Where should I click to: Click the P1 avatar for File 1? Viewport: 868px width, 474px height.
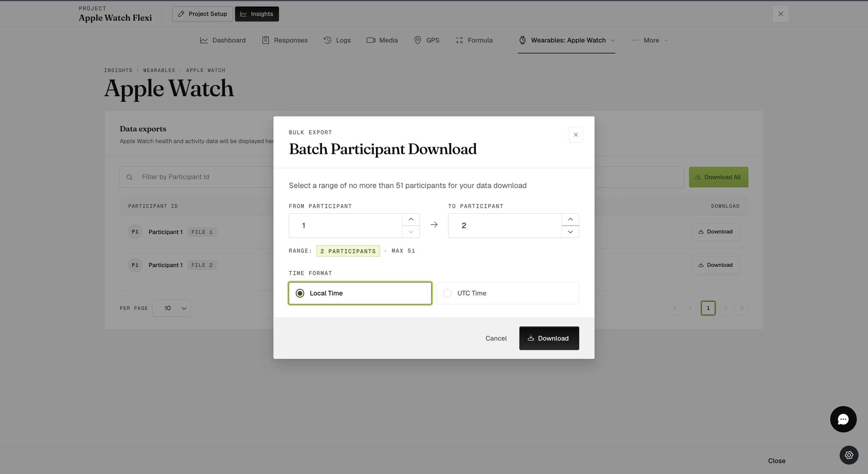coord(135,232)
